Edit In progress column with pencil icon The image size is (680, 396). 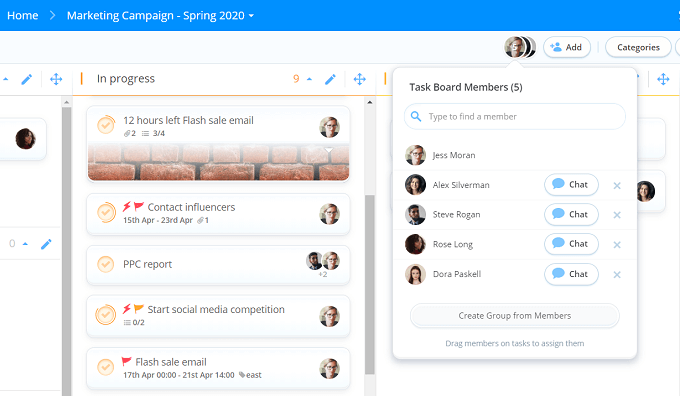[x=330, y=79]
